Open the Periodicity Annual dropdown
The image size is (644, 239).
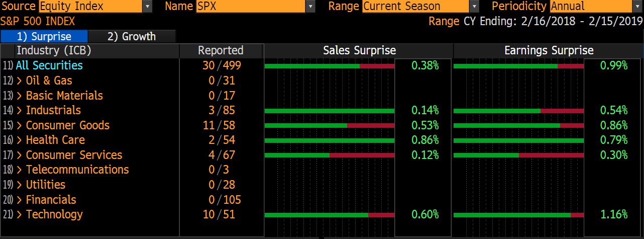click(x=637, y=7)
